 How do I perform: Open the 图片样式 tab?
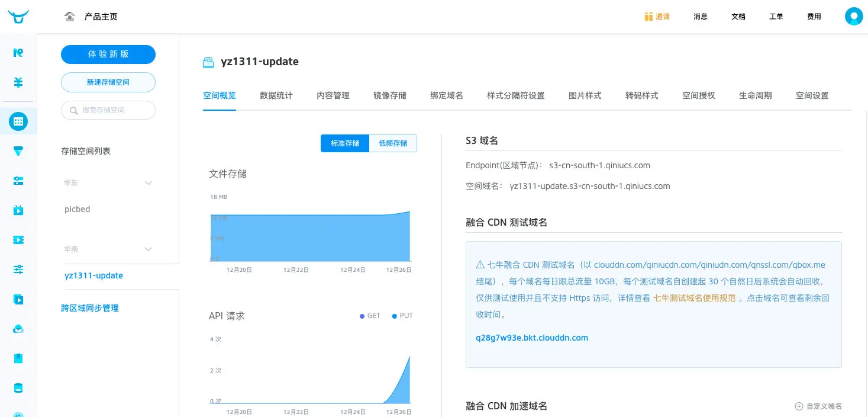[x=585, y=95]
